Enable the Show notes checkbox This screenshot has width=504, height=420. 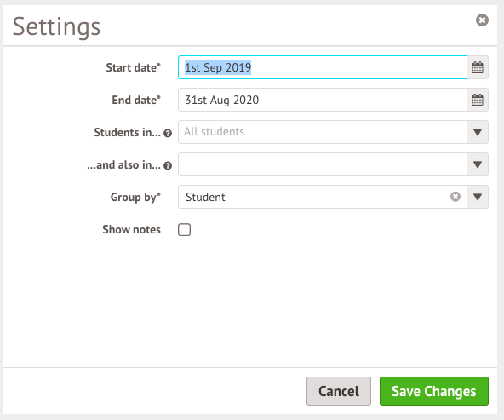[x=184, y=230]
